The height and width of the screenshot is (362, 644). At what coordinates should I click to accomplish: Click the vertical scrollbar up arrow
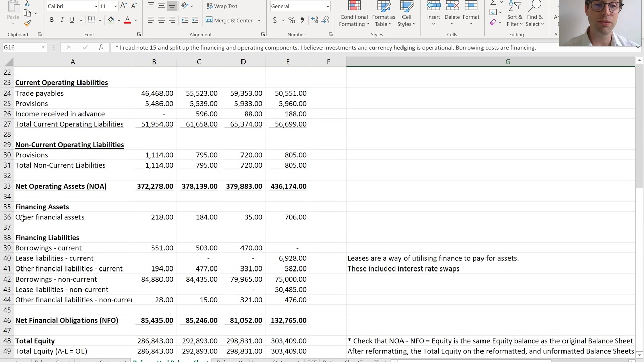tap(639, 61)
